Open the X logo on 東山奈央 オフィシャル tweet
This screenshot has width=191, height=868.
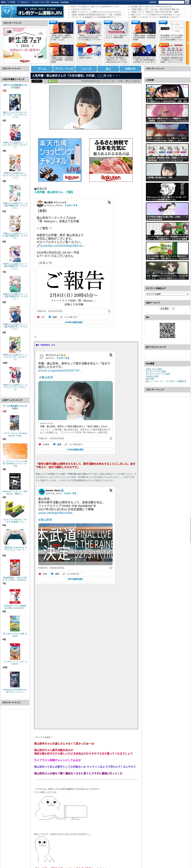click(x=109, y=203)
